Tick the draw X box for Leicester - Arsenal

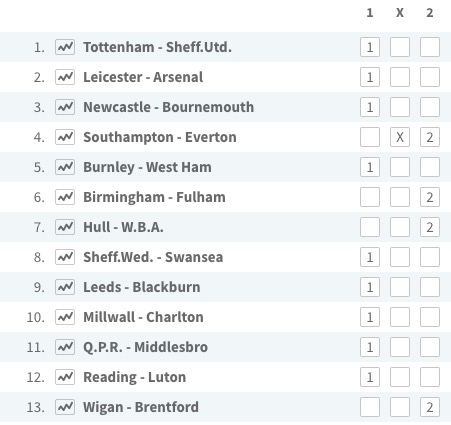click(400, 77)
